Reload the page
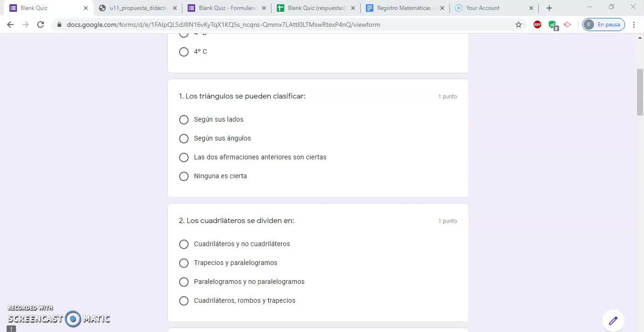644x332 pixels. (x=41, y=25)
